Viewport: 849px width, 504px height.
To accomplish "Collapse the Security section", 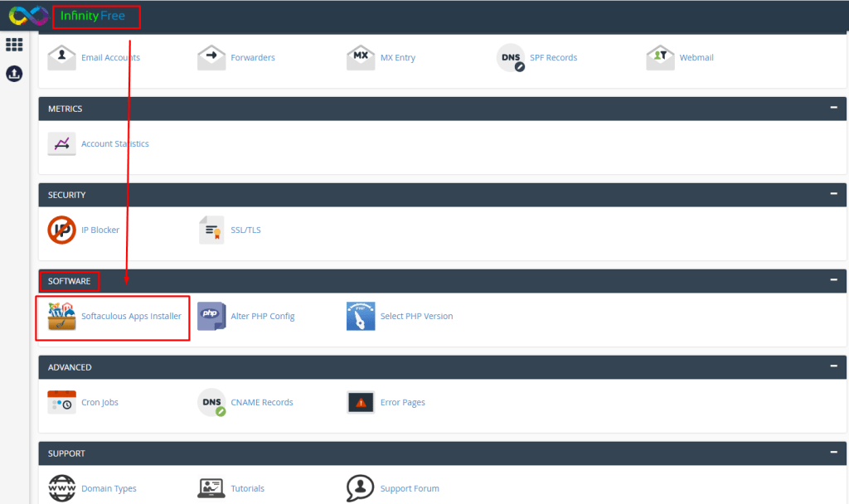I will click(x=833, y=195).
